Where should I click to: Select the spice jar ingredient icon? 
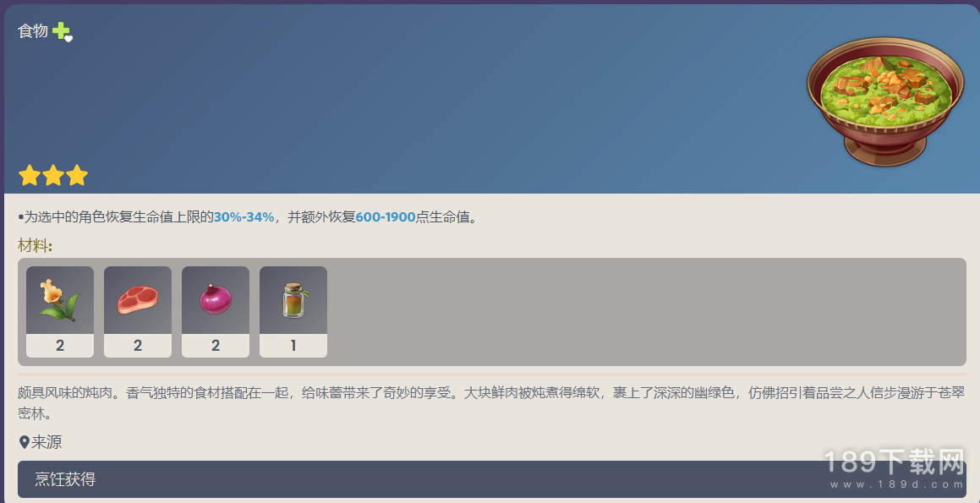293,301
